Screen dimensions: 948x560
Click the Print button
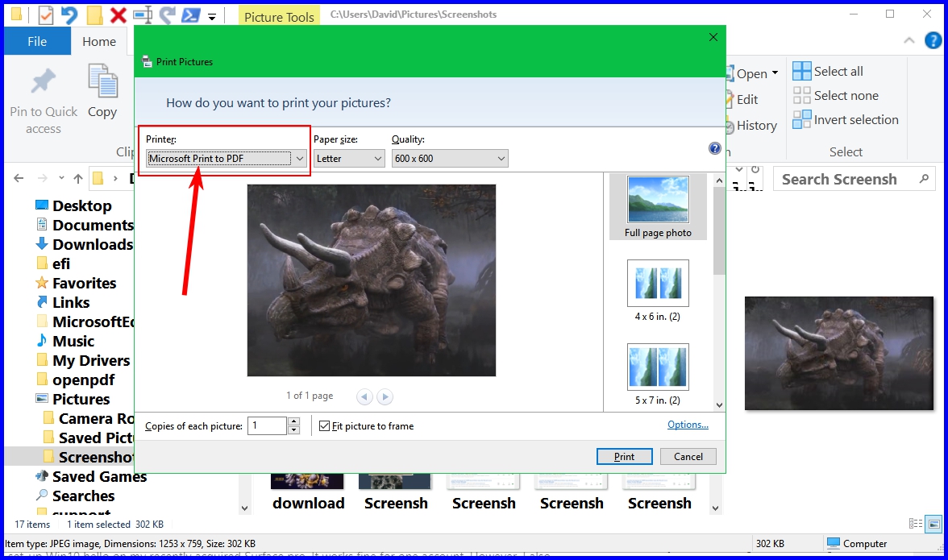pyautogui.click(x=625, y=457)
